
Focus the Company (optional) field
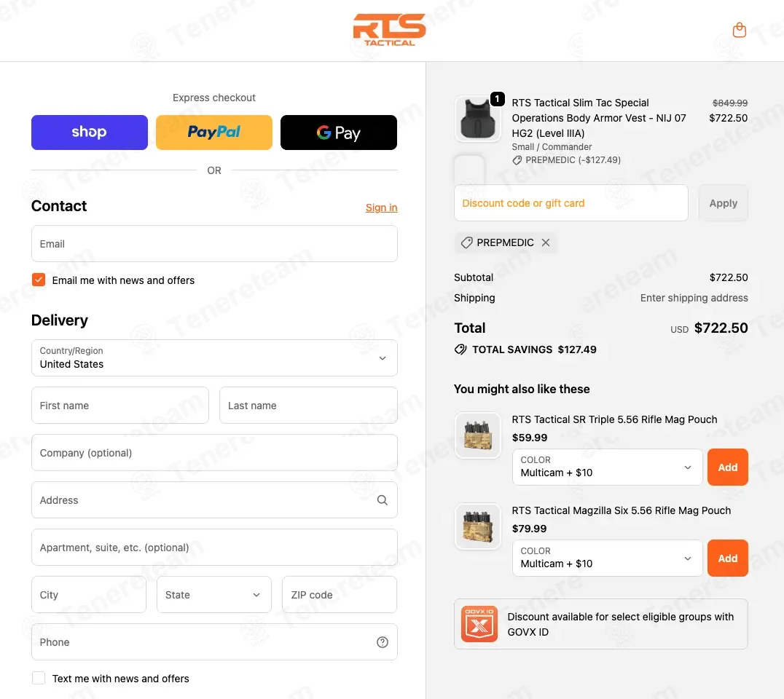click(214, 453)
